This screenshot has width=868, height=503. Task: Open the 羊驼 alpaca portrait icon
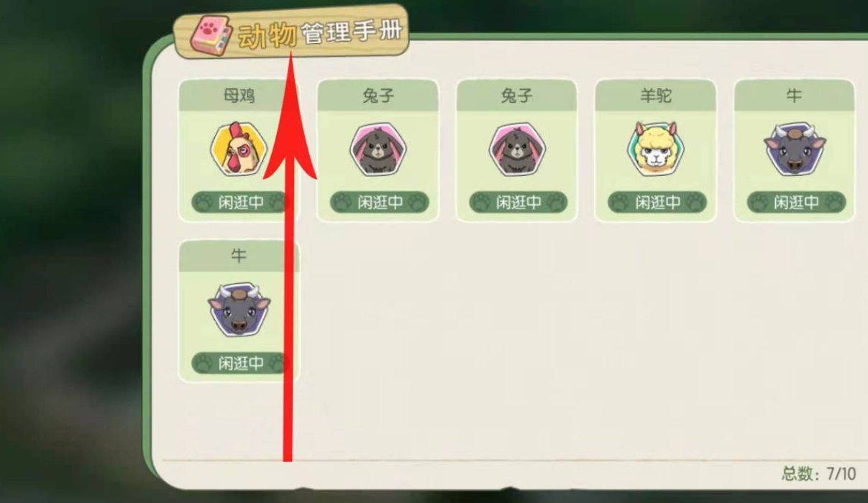[x=655, y=149]
